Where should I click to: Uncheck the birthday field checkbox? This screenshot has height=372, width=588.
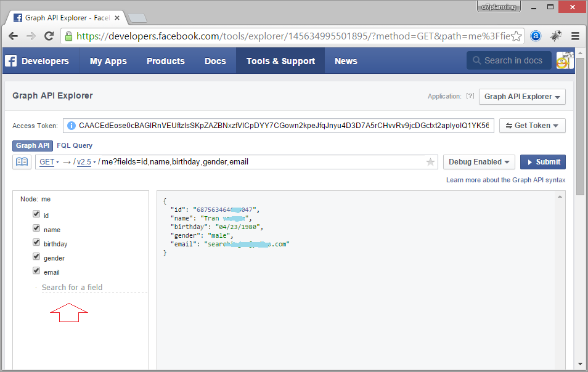click(36, 243)
